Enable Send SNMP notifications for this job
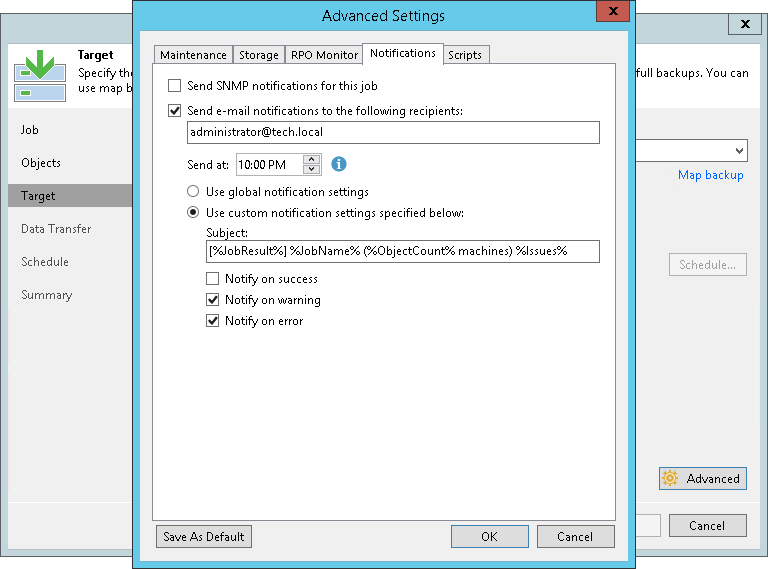The image size is (768, 569). pos(175,86)
